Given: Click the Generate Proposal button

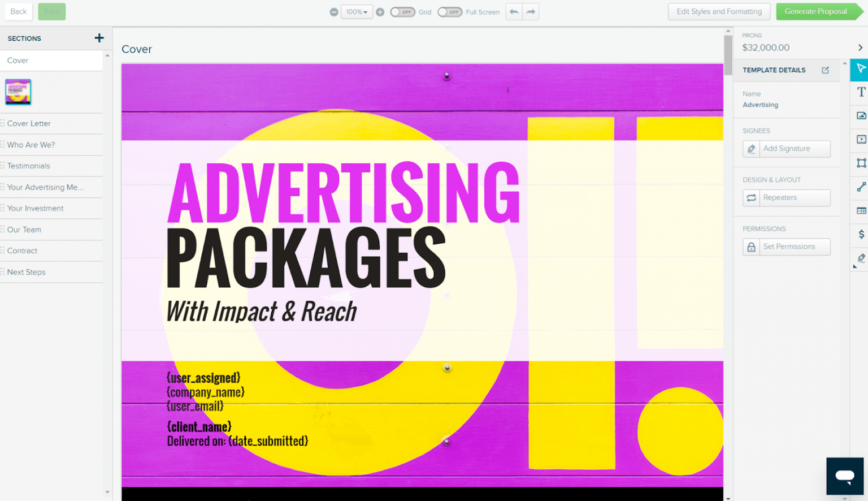Looking at the screenshot, I should (815, 11).
